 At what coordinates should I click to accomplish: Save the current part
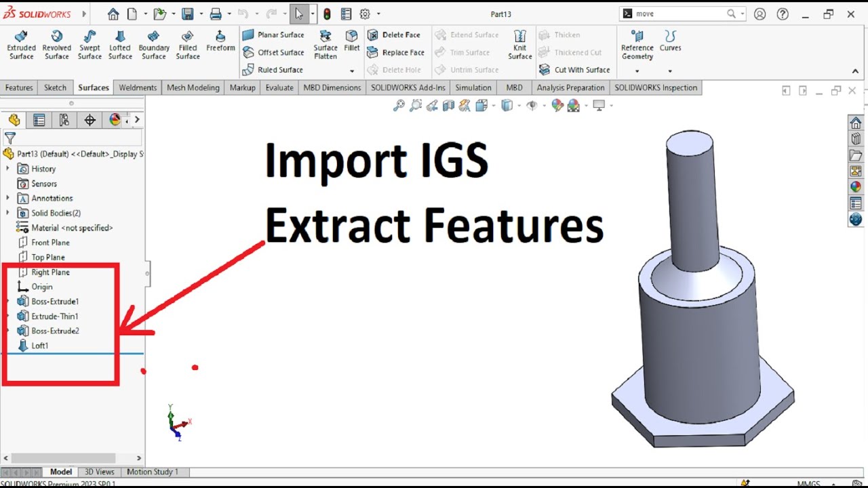coord(188,14)
